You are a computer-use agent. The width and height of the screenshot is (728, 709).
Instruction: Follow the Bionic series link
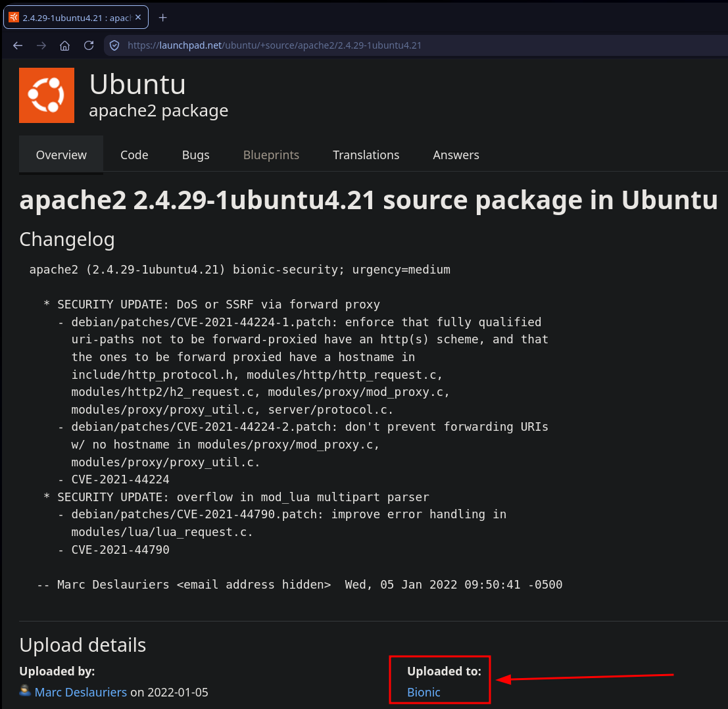point(424,692)
